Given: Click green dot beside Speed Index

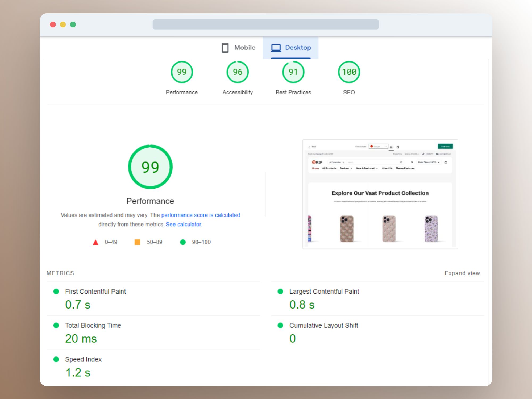Looking at the screenshot, I should pos(56,359).
